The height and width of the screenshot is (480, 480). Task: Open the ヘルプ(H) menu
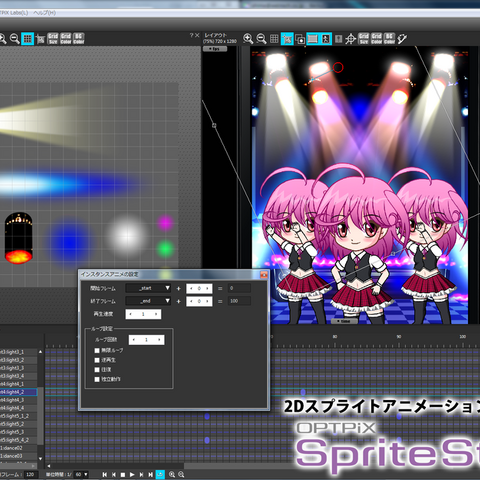click(x=44, y=13)
